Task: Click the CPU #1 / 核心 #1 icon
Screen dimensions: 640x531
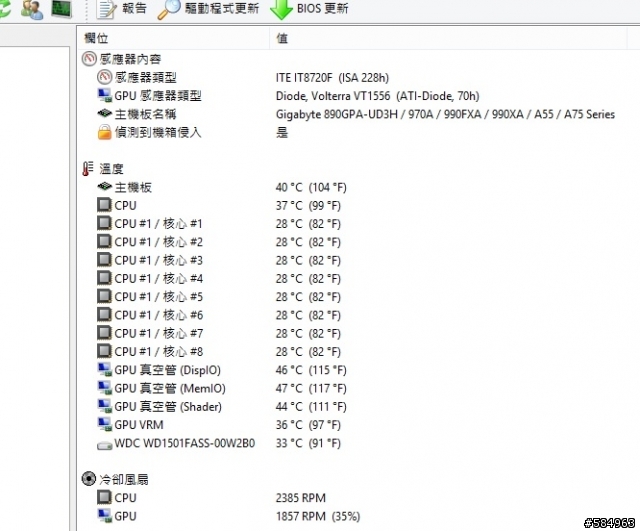Action: pos(104,223)
